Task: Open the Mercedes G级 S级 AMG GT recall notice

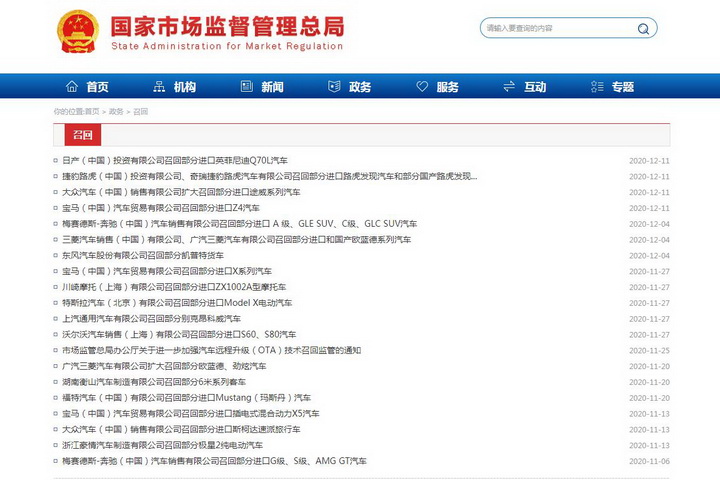Action: [214, 461]
